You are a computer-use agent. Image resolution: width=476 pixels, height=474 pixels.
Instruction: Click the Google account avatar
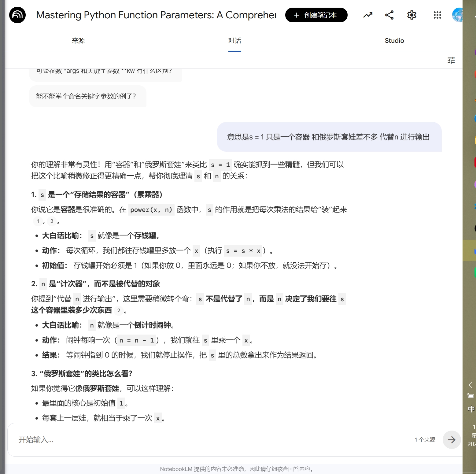coord(458,15)
